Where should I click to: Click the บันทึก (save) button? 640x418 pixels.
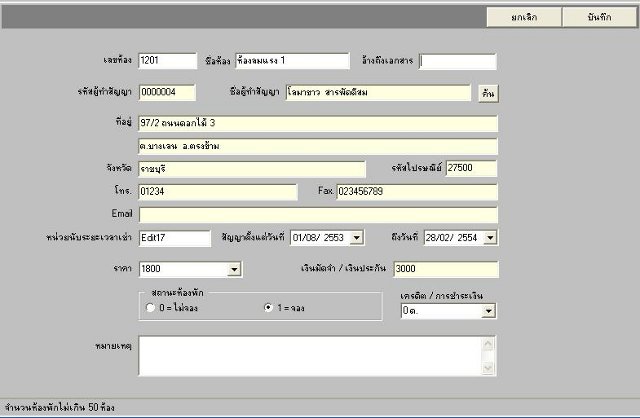pyautogui.click(x=600, y=17)
